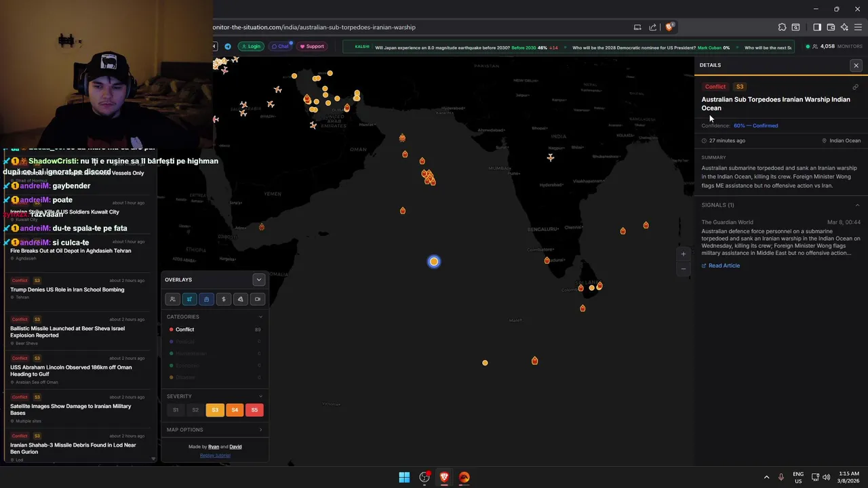Show hidden system tray icons

[767, 477]
